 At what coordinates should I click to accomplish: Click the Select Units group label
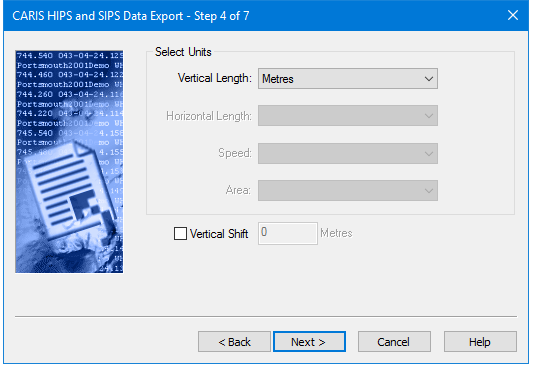click(x=183, y=52)
